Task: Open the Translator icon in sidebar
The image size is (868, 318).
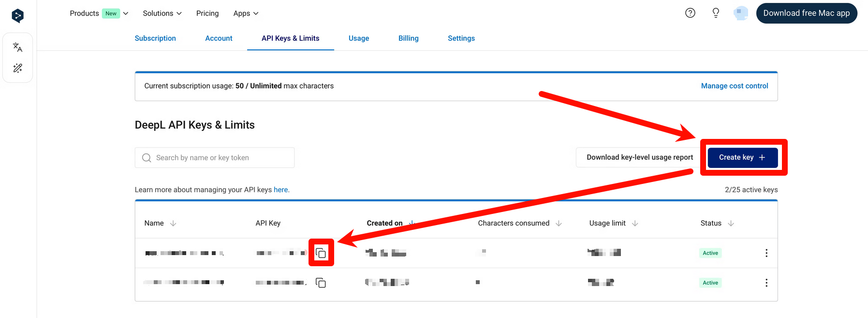Action: pyautogui.click(x=17, y=47)
